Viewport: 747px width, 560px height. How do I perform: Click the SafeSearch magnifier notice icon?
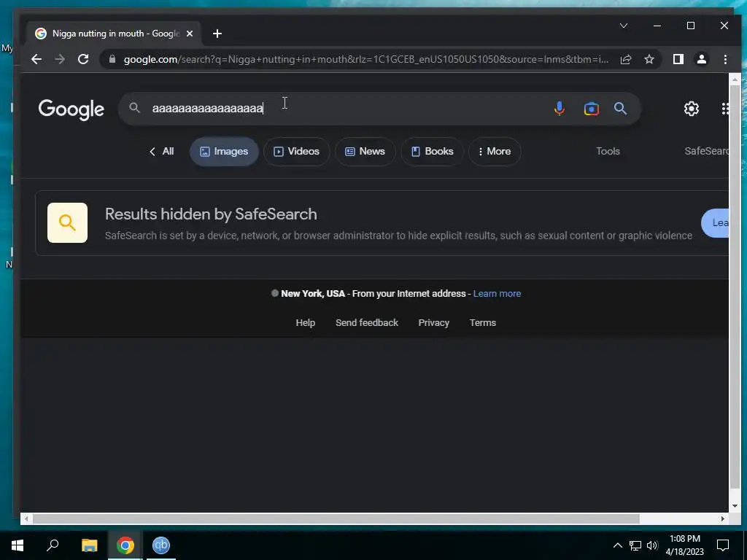pyautogui.click(x=67, y=223)
